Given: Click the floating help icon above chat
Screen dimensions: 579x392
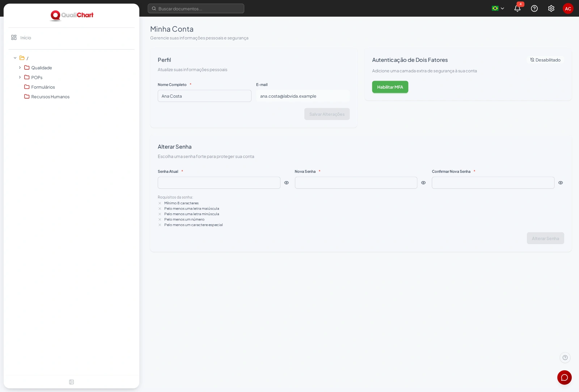Looking at the screenshot, I should tap(565, 358).
